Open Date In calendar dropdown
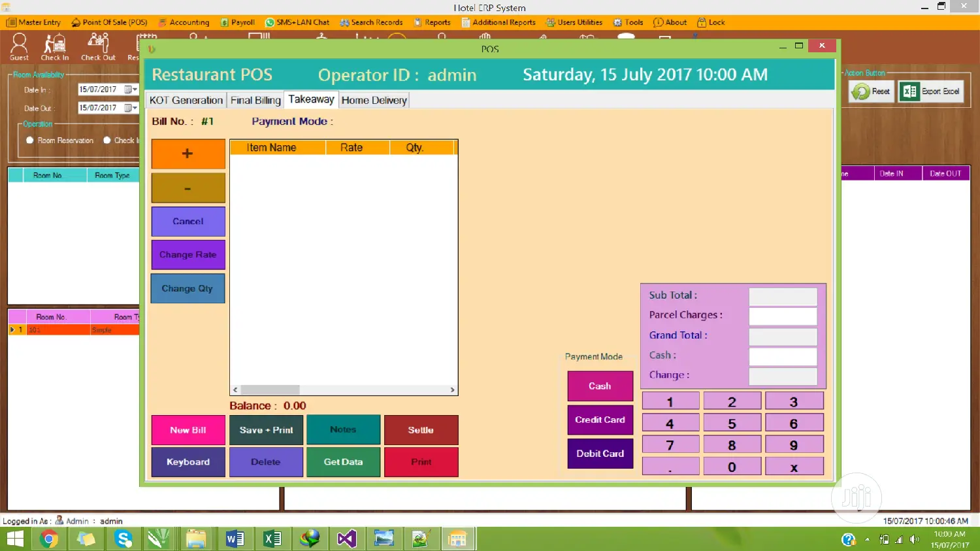This screenshot has height=551, width=980. pyautogui.click(x=131, y=90)
